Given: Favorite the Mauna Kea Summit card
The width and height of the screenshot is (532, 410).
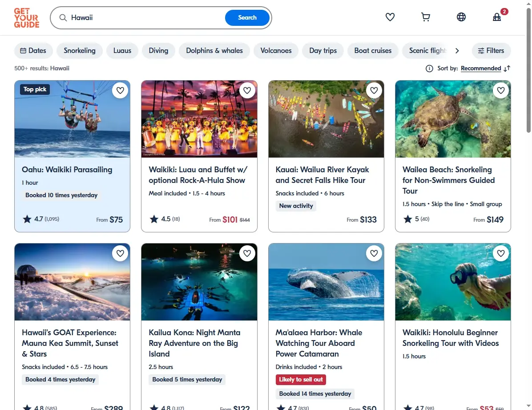Looking at the screenshot, I should tap(120, 253).
